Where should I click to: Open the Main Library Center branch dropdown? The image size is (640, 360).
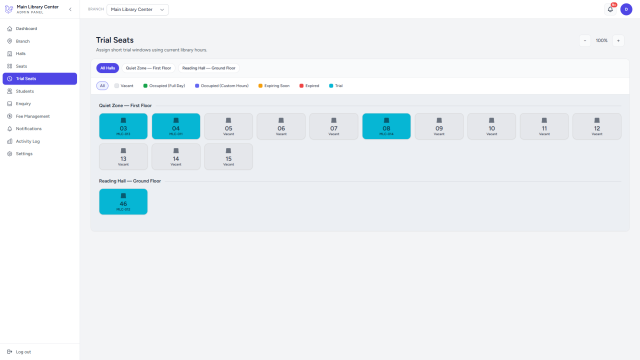[138, 9]
